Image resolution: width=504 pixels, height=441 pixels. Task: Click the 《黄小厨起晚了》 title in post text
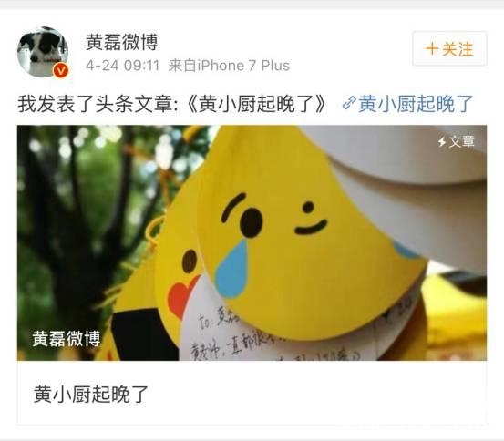pos(257,104)
